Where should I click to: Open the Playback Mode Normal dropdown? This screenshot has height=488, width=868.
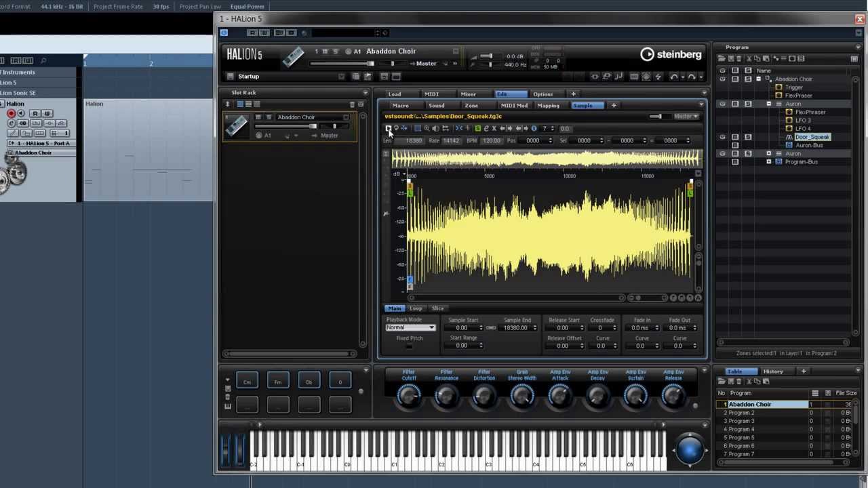[x=410, y=327]
